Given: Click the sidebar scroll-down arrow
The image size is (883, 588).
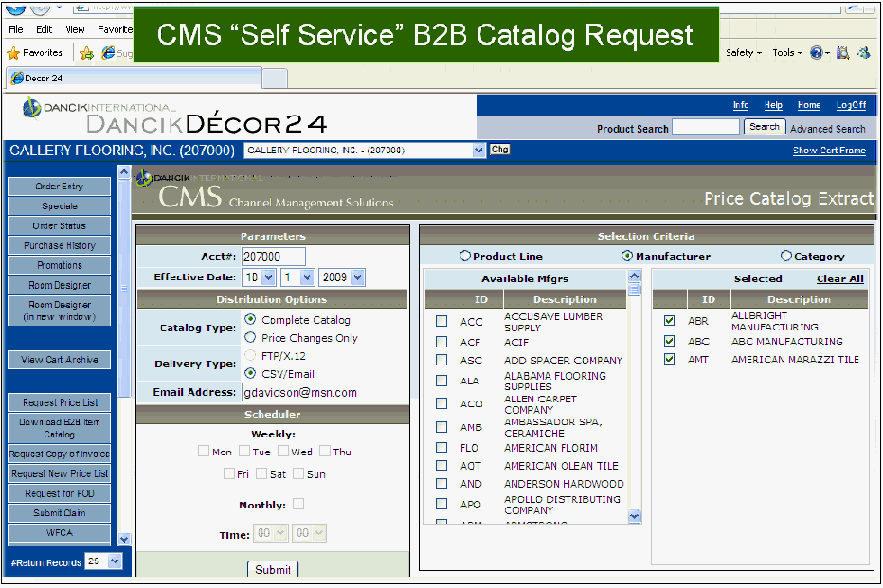Looking at the screenshot, I should pyautogui.click(x=124, y=539).
